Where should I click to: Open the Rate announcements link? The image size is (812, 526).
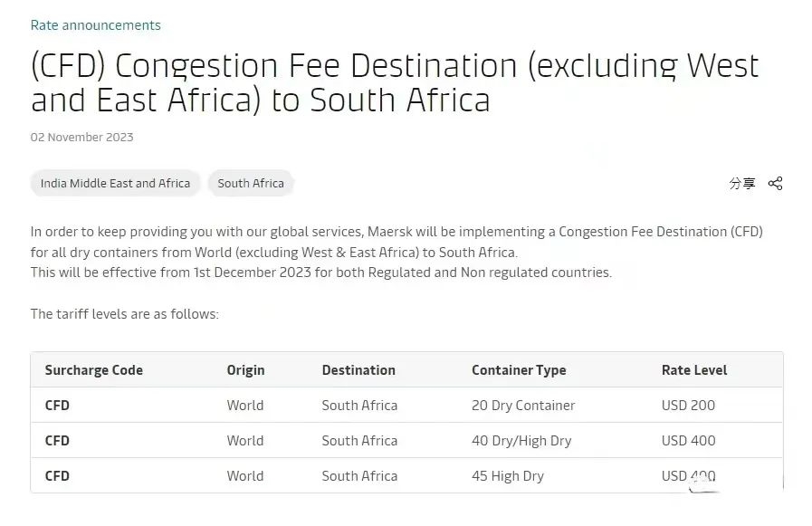pos(96,25)
